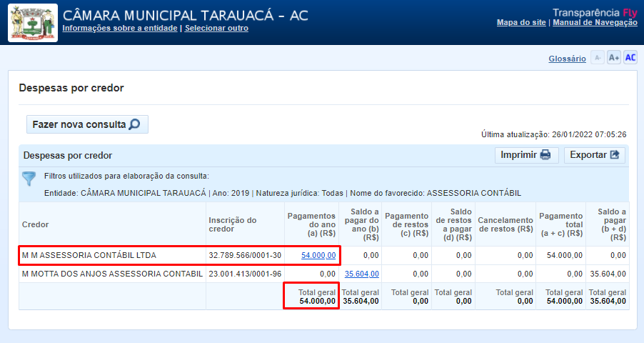644x343 pixels.
Task: Click Saldo de restos a pagar (d) header
Action: (453, 224)
